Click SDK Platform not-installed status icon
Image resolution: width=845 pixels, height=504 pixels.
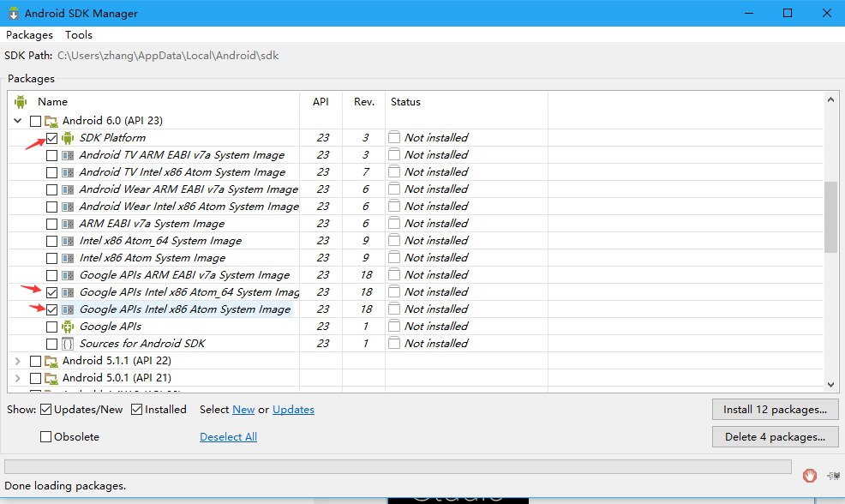(394, 138)
